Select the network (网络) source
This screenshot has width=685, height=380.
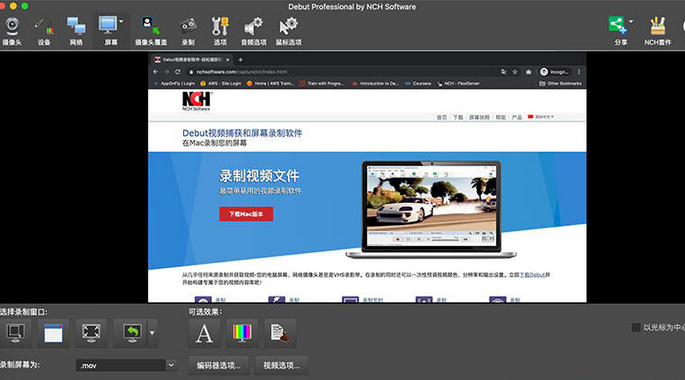(x=76, y=31)
